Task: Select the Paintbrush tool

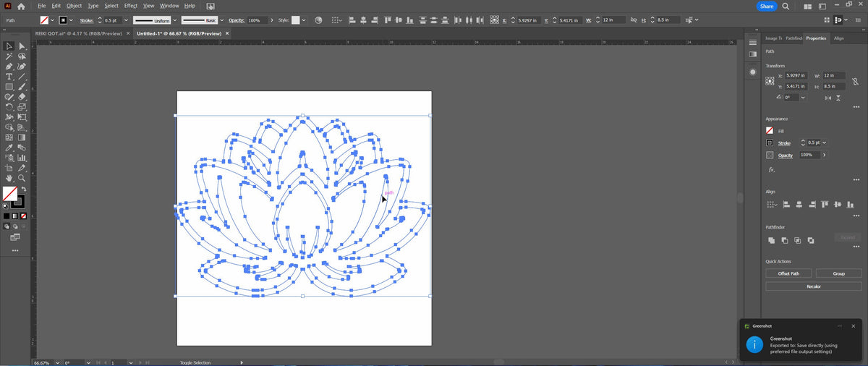Action: (x=22, y=87)
